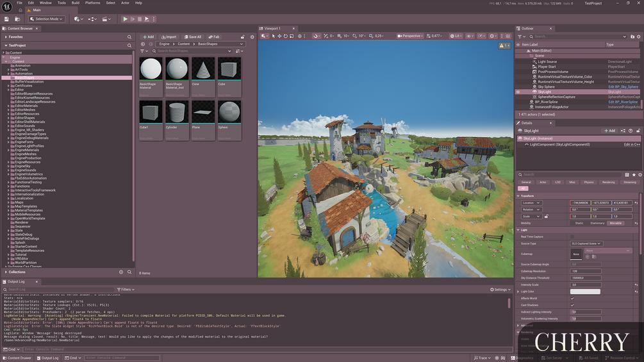
Task: Open the Content Browser sort options
Action: 240,51
